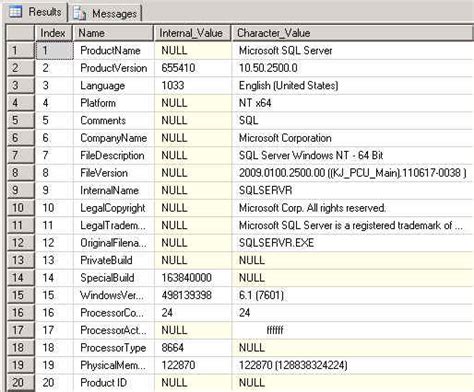The width and height of the screenshot is (474, 392).
Task: Click the ProcessorType cell
Action: click(113, 347)
